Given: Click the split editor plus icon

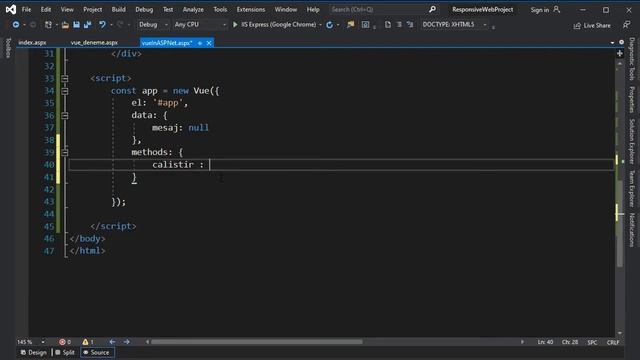Looking at the screenshot, I should (620, 53).
